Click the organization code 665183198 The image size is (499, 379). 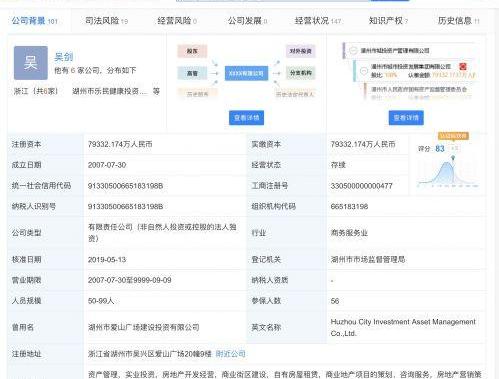click(349, 206)
